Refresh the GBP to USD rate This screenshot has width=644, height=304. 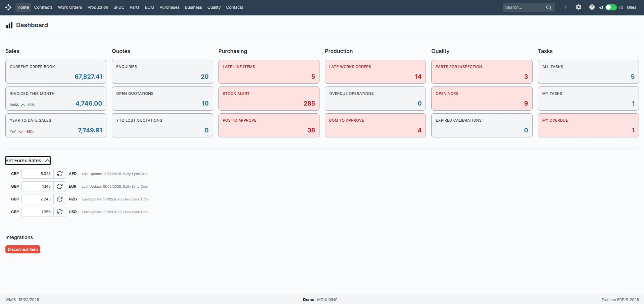[60, 212]
